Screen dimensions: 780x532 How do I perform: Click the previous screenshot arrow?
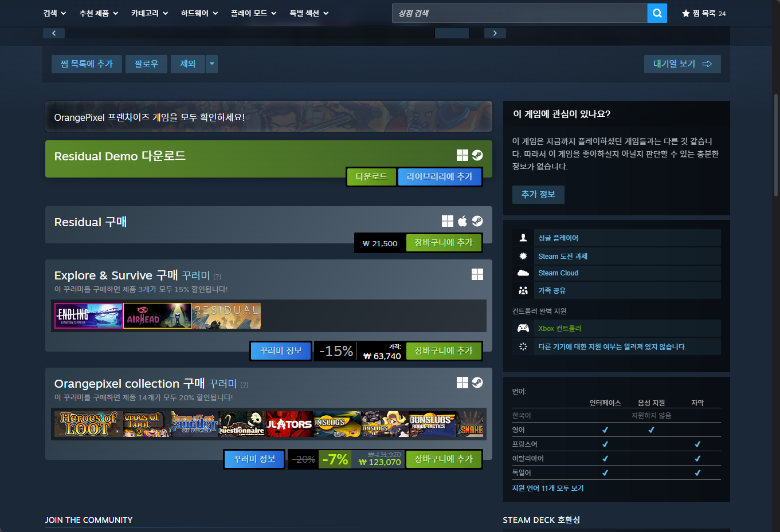click(x=54, y=33)
